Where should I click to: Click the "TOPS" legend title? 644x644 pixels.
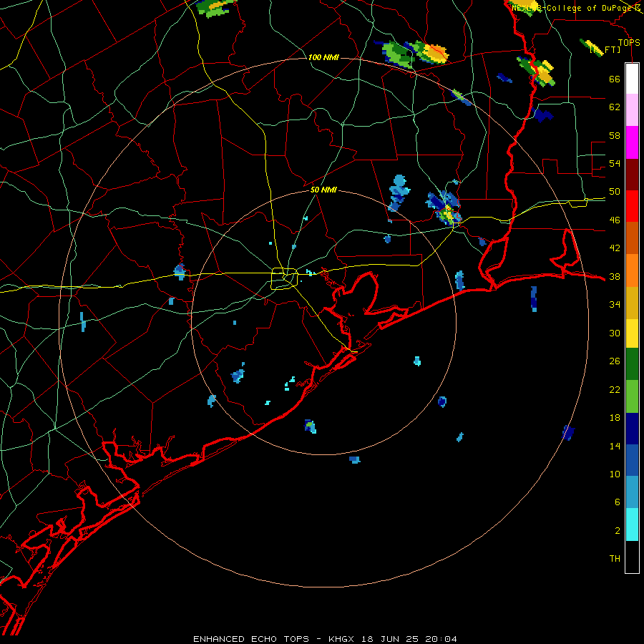(x=629, y=42)
